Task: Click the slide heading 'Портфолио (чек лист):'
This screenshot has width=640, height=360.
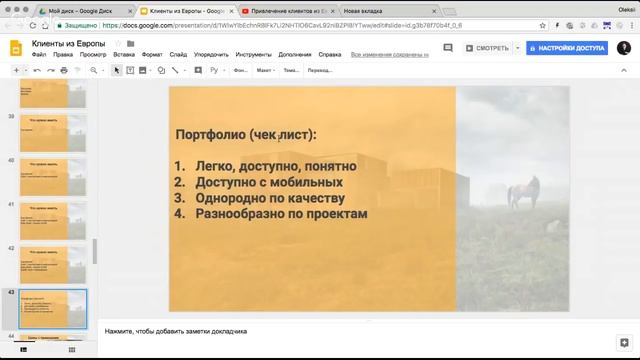Action: click(246, 134)
